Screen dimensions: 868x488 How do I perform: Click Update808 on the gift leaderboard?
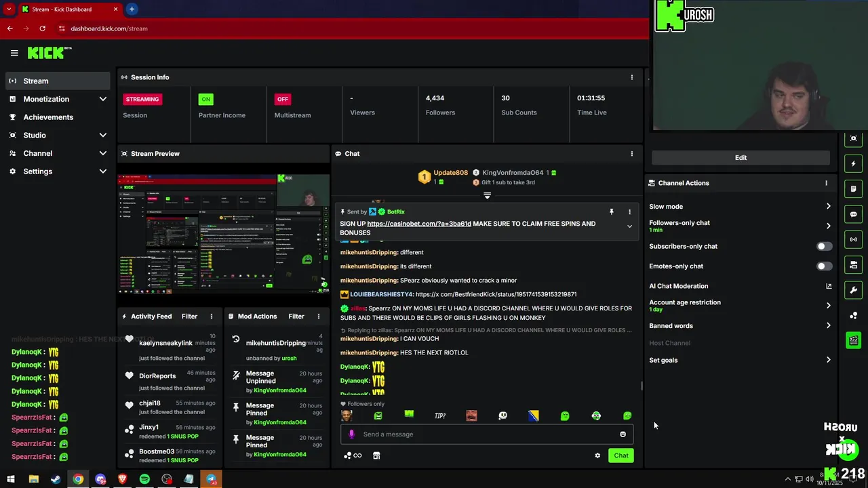click(450, 173)
